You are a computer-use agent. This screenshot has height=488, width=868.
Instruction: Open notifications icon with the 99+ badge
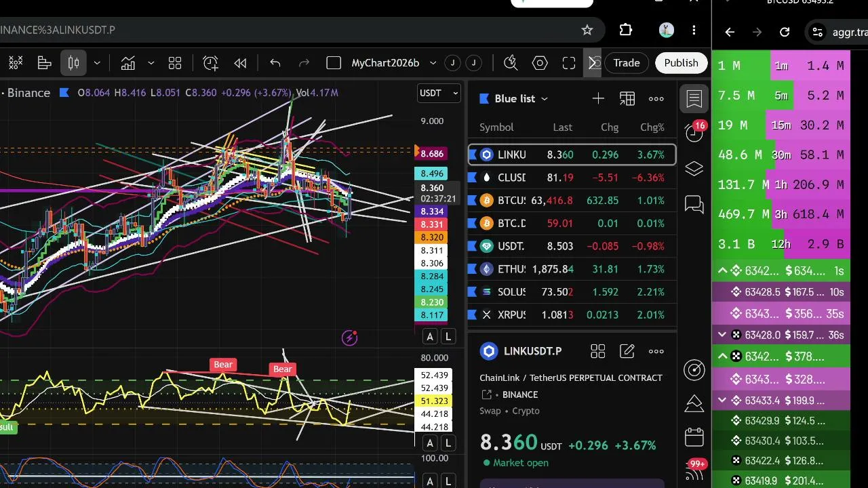(x=695, y=470)
